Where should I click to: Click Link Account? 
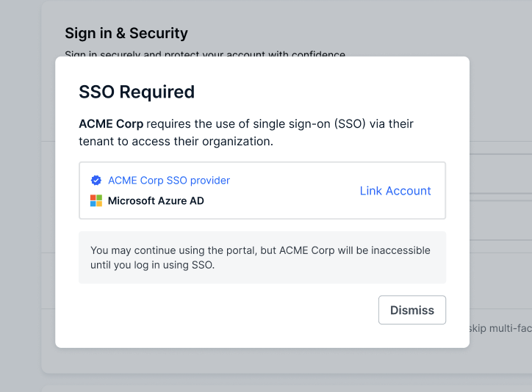point(395,191)
